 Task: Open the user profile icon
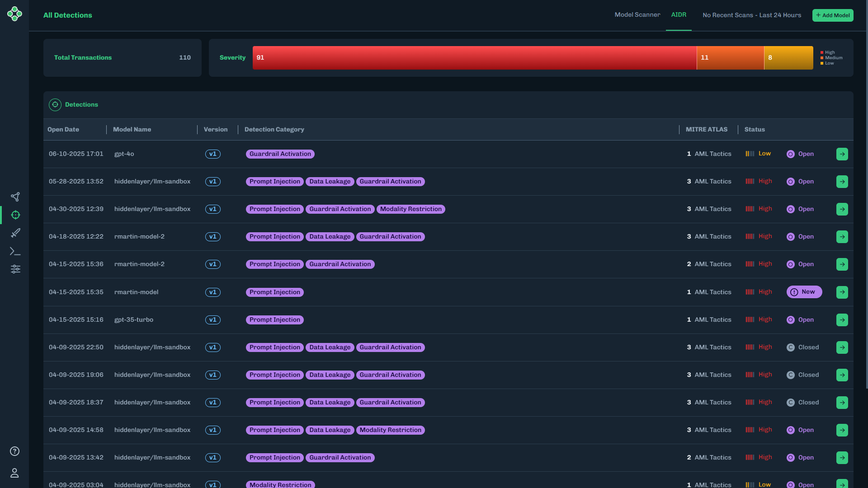tap(14, 473)
